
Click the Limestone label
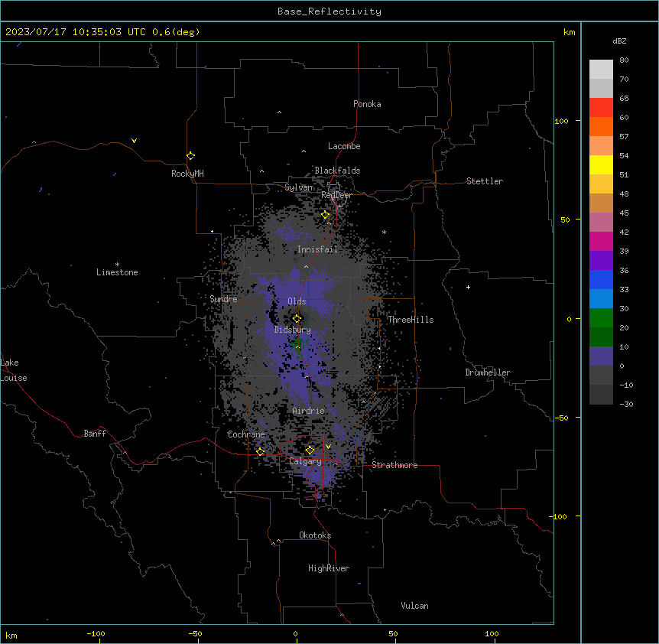coord(117,272)
